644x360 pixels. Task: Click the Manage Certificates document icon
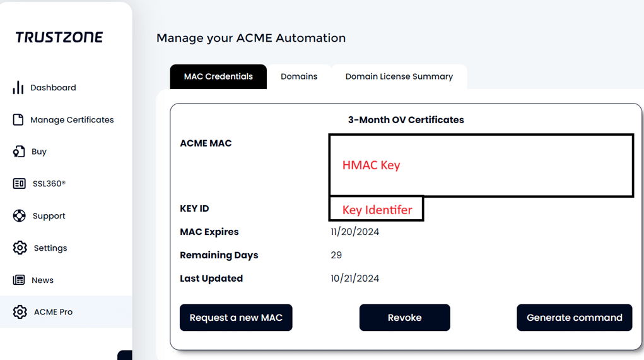(x=18, y=120)
